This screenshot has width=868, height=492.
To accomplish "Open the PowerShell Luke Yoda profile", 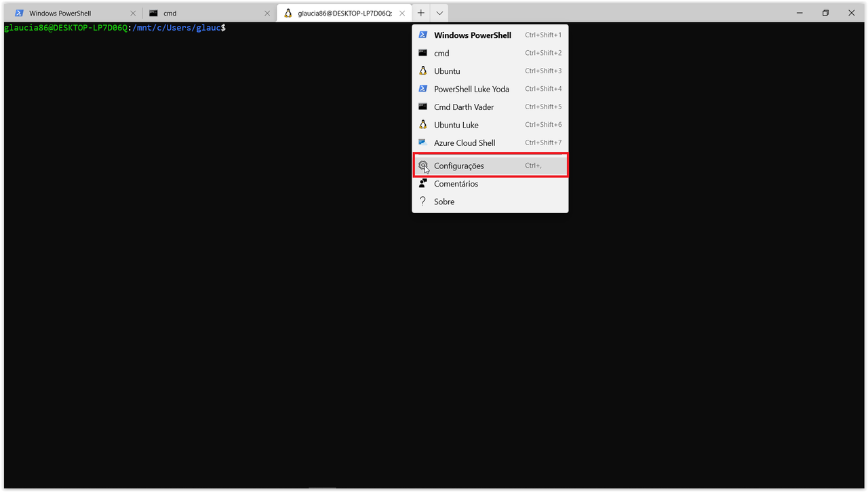I will [x=490, y=89].
